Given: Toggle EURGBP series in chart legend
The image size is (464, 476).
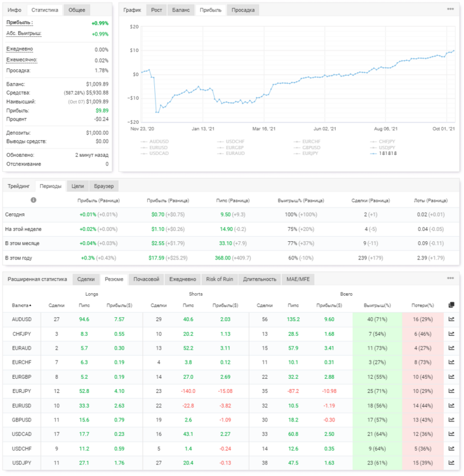Looking at the screenshot, I should 231,147.
